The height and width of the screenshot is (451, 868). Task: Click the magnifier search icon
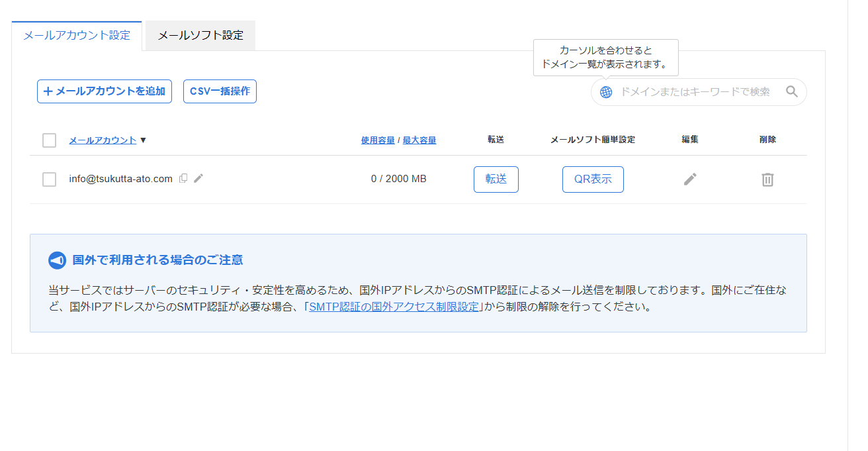point(791,91)
